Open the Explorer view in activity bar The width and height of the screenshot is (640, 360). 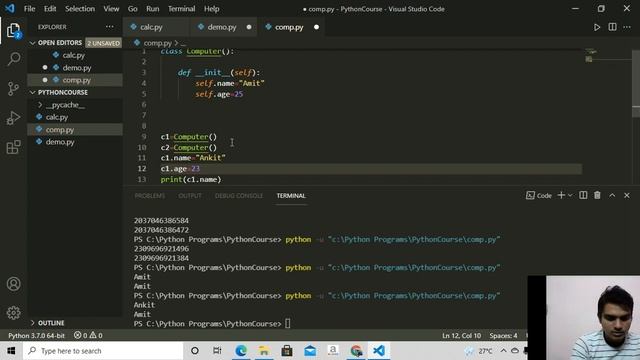(x=13, y=31)
